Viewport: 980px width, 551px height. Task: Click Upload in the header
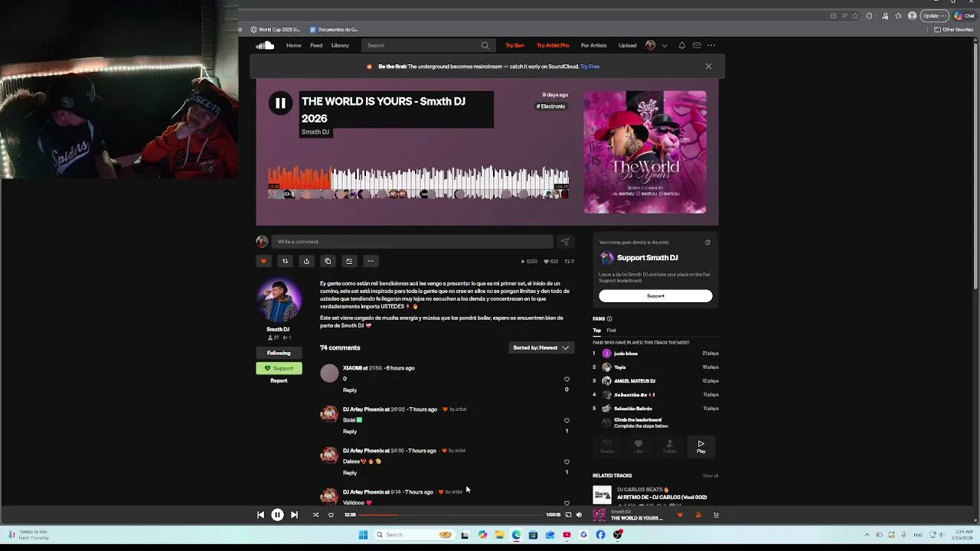(x=627, y=45)
